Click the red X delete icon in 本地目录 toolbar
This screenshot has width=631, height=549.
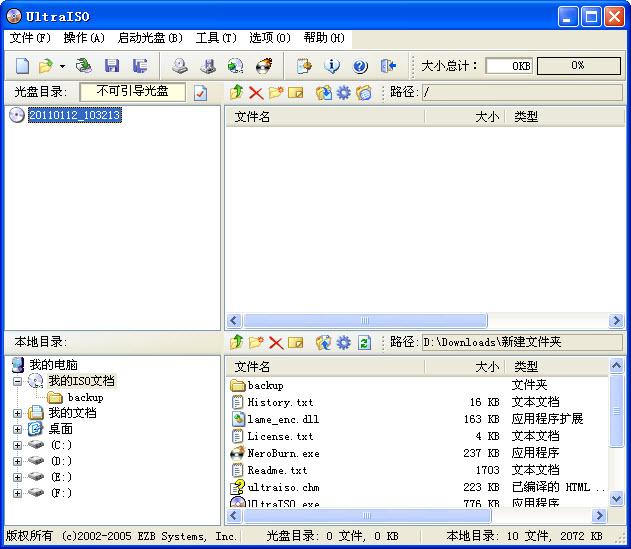276,343
